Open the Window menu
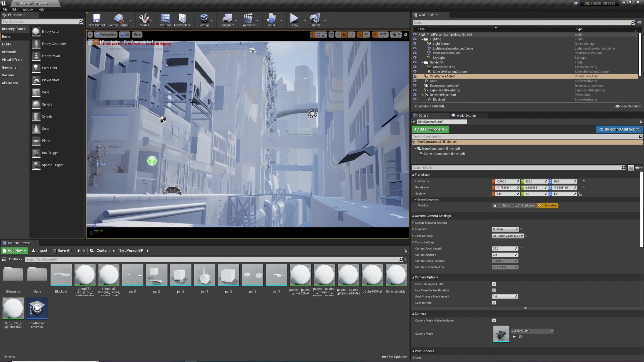The width and height of the screenshot is (644, 362). click(28, 9)
